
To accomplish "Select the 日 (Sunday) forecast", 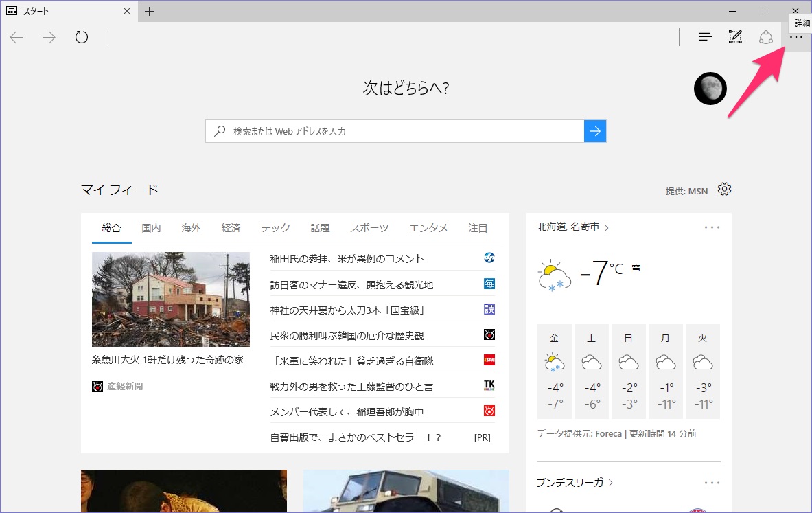I will click(628, 371).
